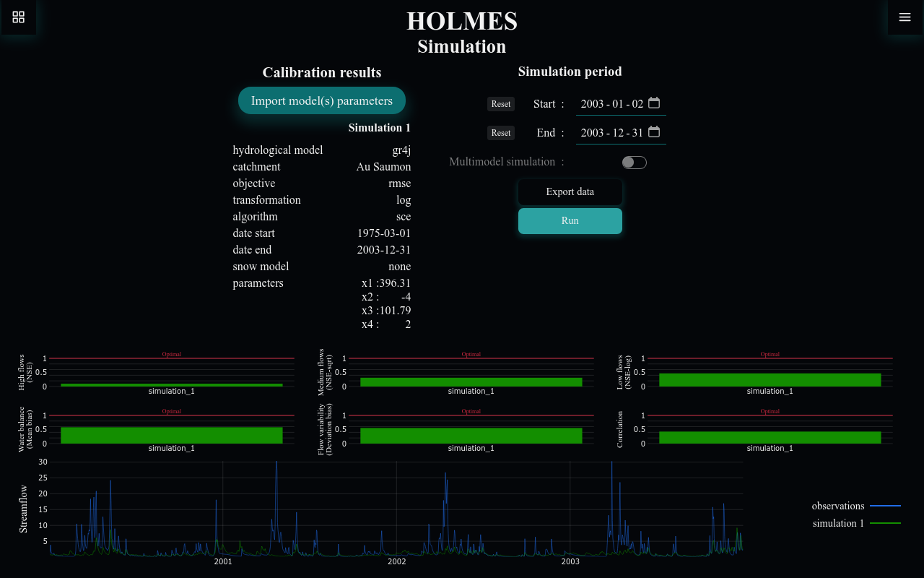The image size is (924, 578).
Task: Reset the simulation End date
Action: [500, 132]
